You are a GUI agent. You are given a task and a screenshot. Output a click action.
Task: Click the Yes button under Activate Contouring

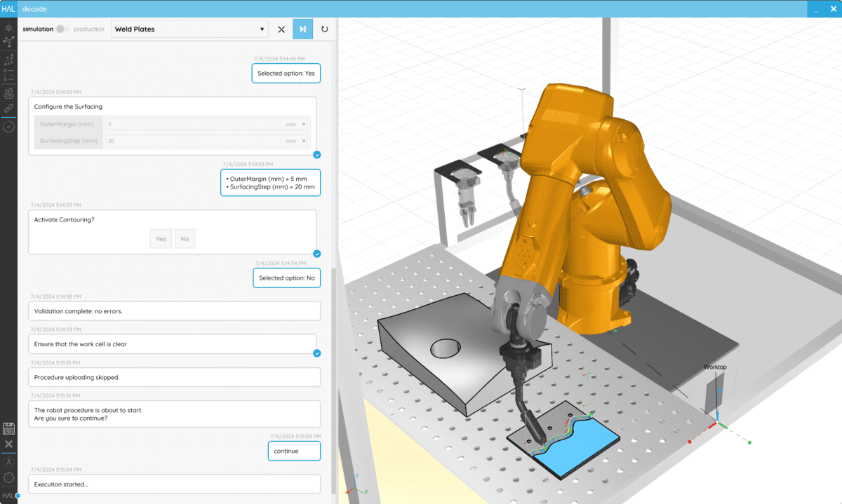[161, 238]
